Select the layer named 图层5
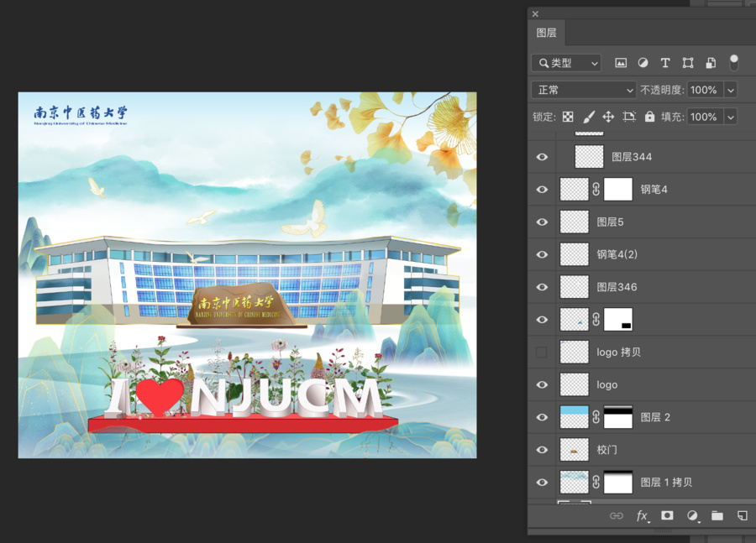756x543 pixels. (x=611, y=222)
